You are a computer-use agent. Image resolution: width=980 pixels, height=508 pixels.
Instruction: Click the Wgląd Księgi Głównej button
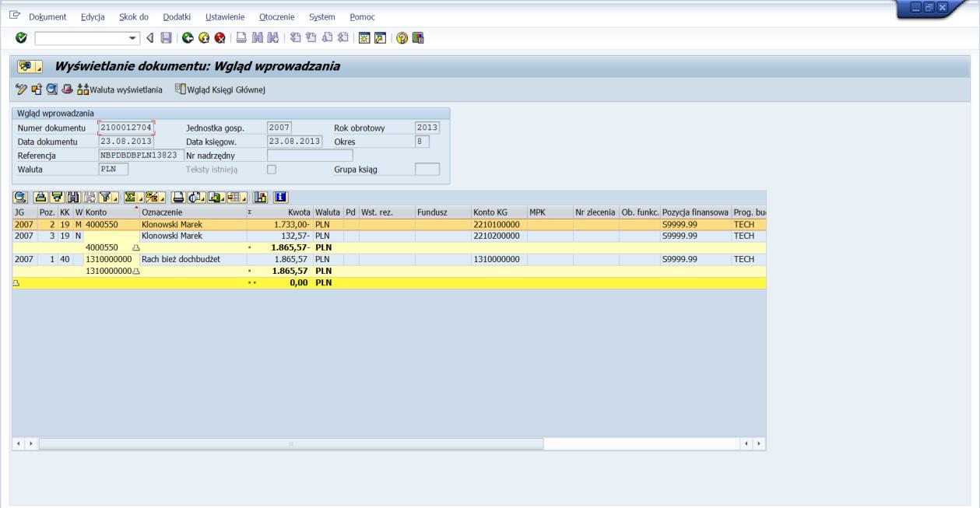pyautogui.click(x=220, y=90)
